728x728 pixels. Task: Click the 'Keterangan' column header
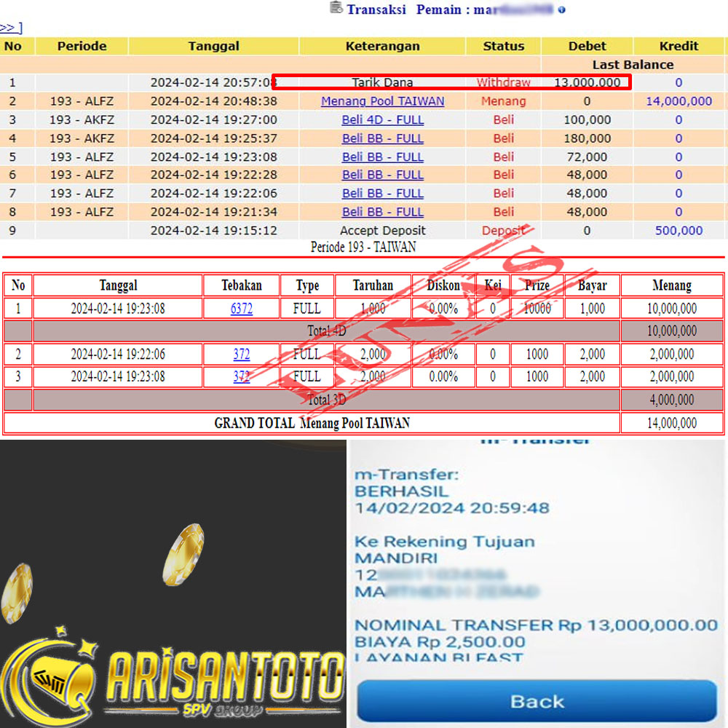[x=383, y=46]
